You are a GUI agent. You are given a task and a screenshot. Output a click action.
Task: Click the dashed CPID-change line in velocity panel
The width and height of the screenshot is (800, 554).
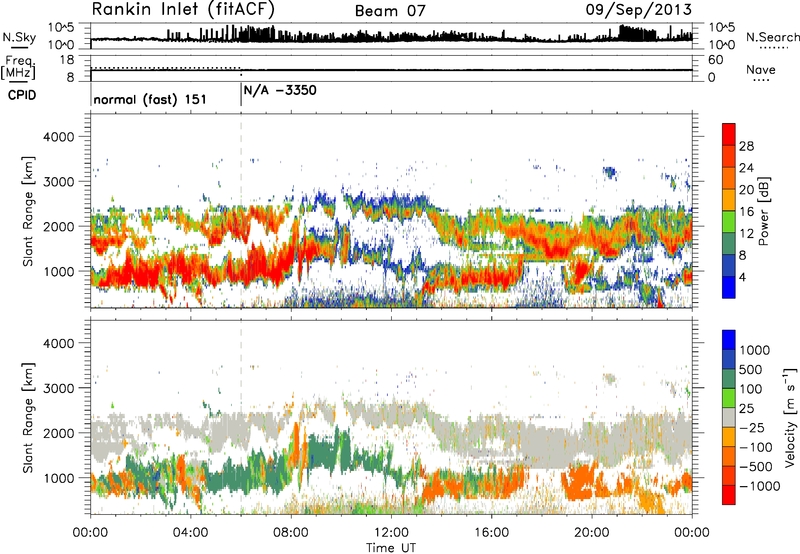241,417
